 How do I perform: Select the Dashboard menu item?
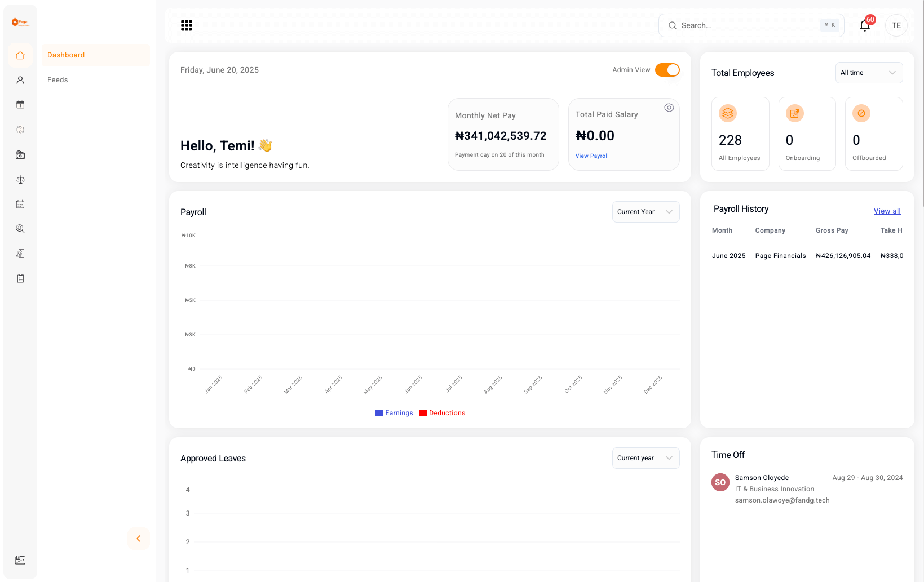pos(66,55)
